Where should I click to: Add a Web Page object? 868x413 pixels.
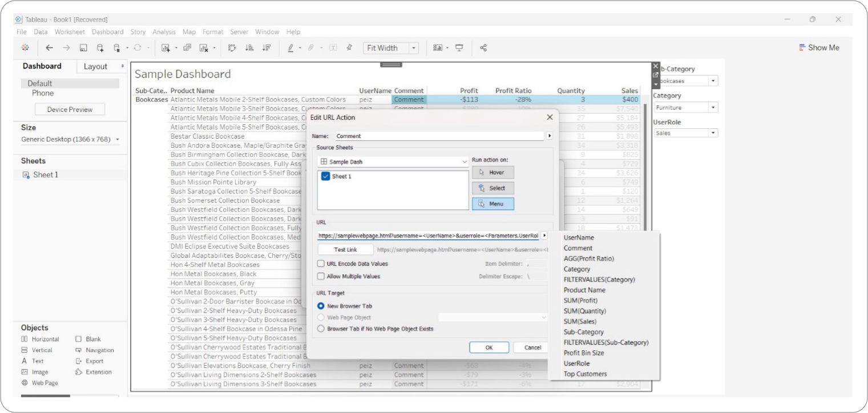39,383
